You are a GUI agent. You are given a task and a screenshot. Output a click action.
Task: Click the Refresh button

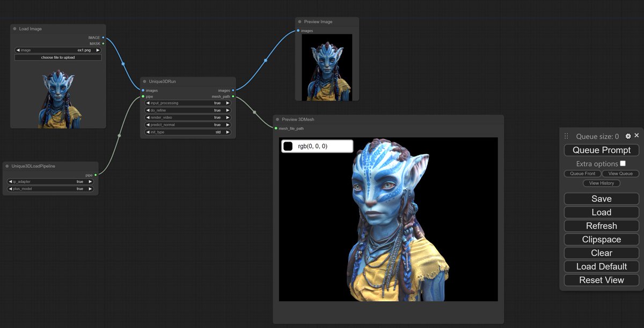click(x=602, y=226)
